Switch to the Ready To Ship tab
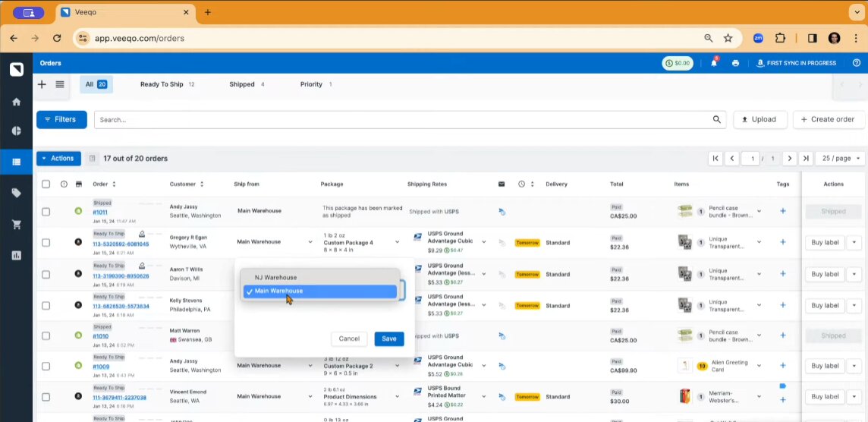The image size is (868, 422). [x=162, y=84]
